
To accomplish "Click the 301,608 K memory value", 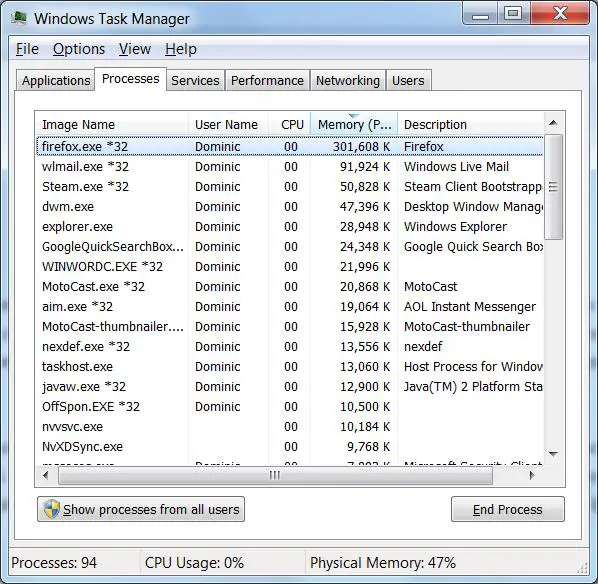I will tap(362, 146).
